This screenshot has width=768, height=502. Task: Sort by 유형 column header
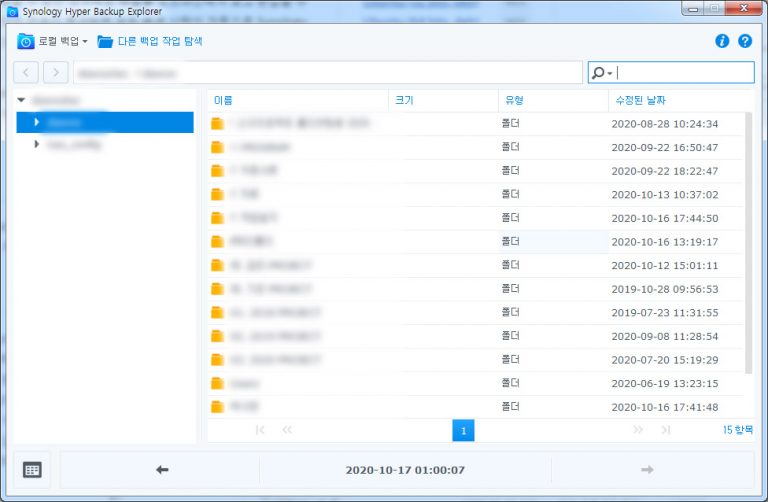click(514, 100)
